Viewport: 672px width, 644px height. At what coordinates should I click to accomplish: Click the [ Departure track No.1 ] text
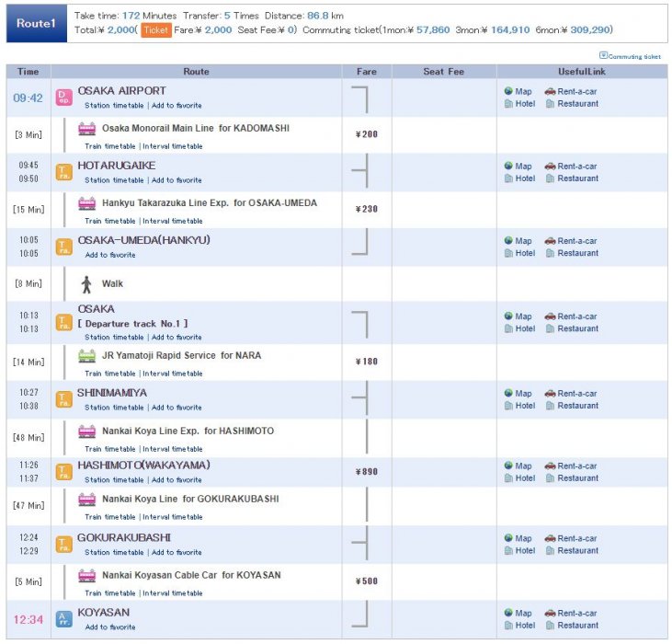[133, 324]
